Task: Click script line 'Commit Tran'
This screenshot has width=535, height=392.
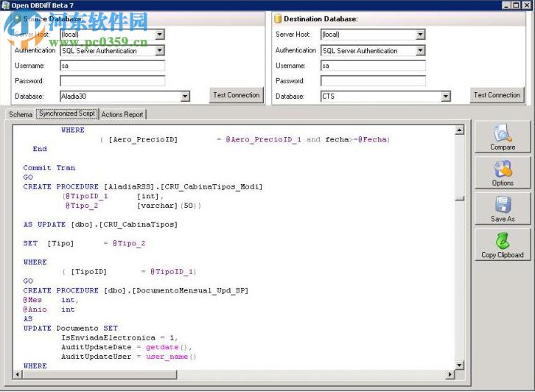Action: point(49,168)
